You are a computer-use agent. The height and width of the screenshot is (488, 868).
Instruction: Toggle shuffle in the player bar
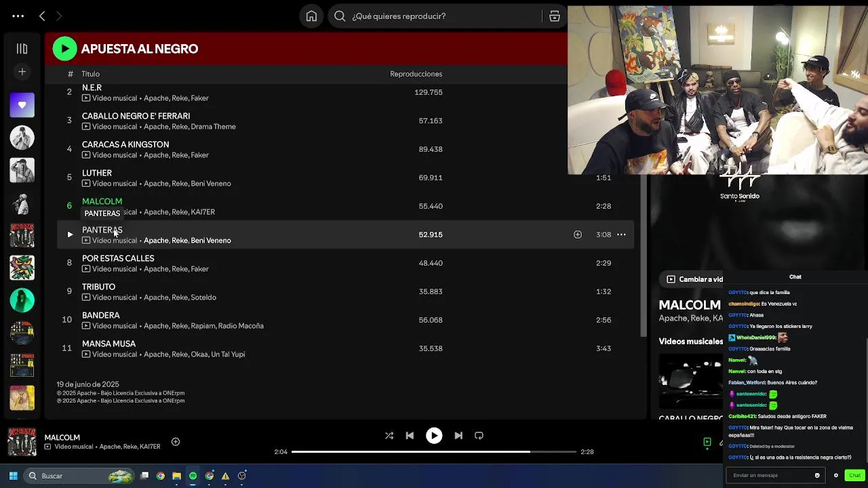point(389,436)
